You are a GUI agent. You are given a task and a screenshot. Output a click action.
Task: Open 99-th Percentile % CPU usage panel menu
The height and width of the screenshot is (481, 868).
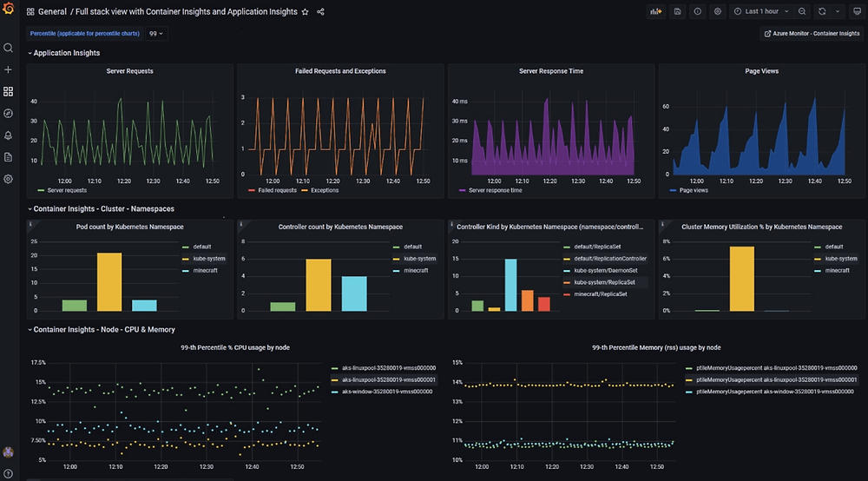point(235,347)
